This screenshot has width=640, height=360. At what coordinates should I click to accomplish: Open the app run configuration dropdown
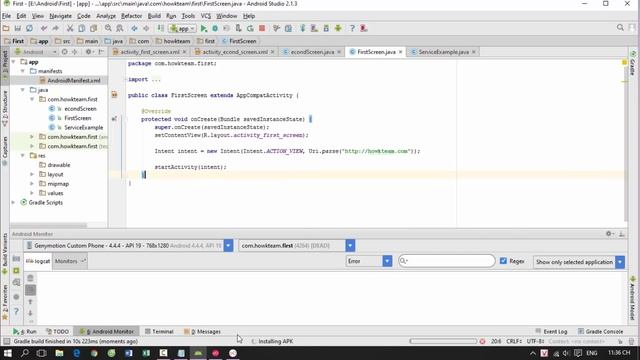click(x=182, y=28)
